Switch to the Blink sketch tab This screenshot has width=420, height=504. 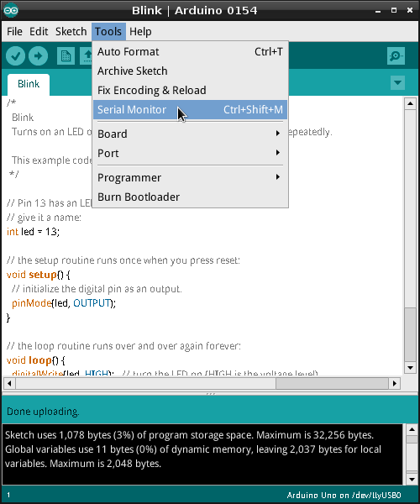(x=29, y=84)
